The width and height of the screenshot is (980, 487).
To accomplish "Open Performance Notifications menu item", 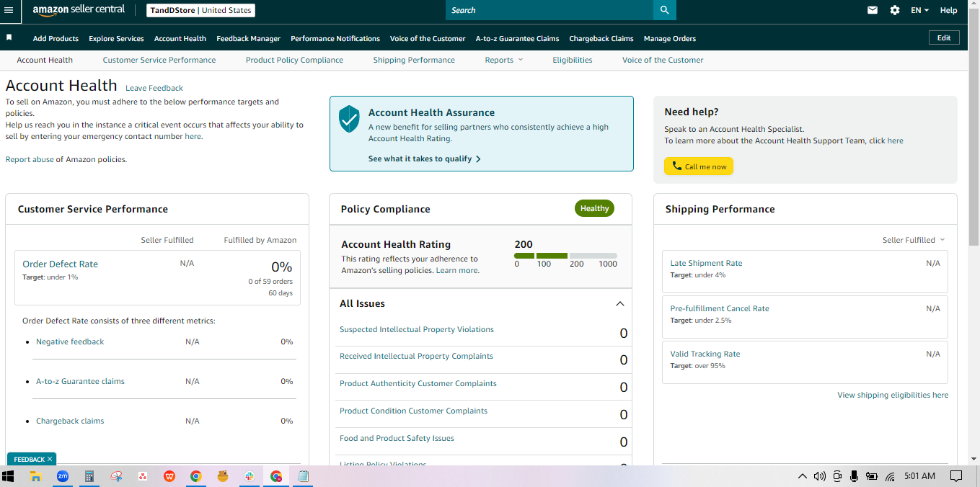I will 335,38.
